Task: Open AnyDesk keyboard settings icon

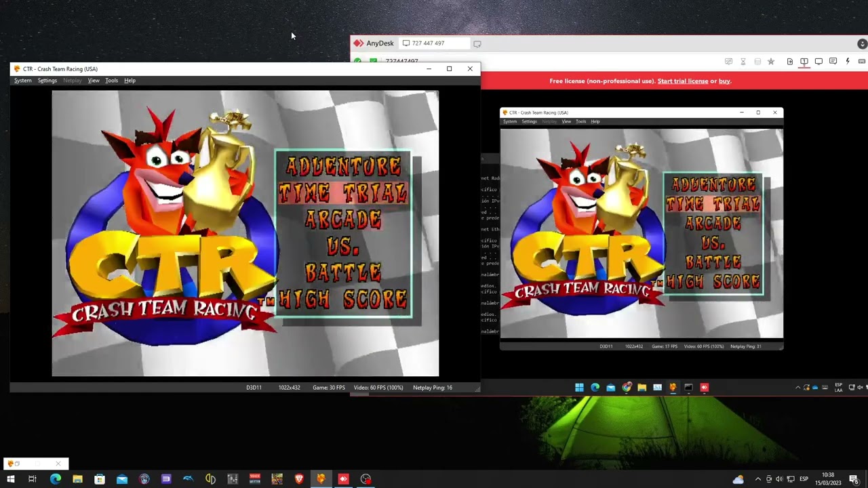Action: pos(862,62)
